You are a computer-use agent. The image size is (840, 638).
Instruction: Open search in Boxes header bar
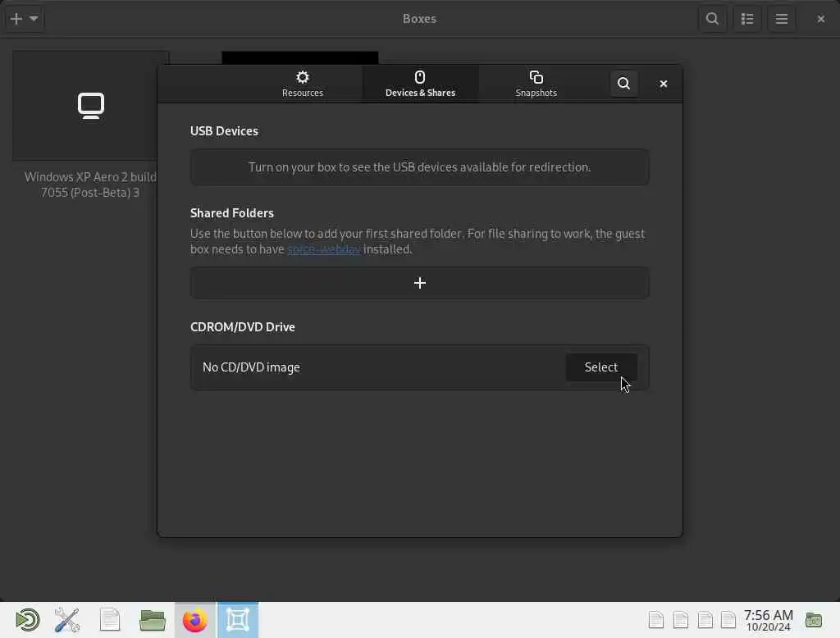(x=713, y=19)
